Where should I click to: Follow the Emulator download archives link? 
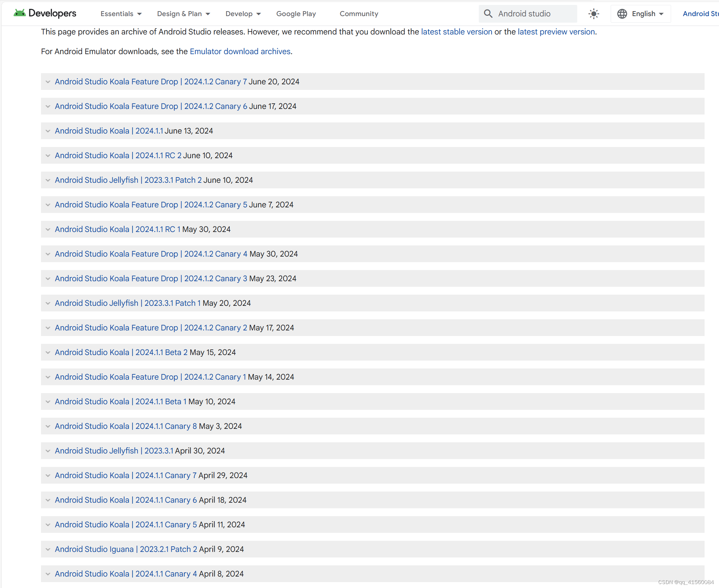(x=240, y=52)
